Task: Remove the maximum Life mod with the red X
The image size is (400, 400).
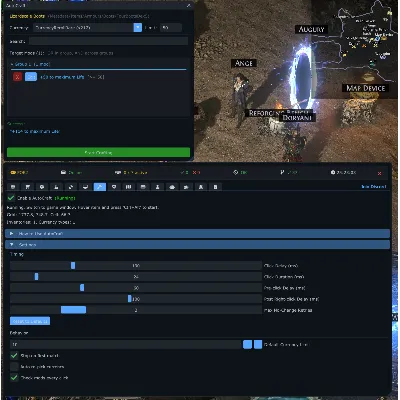Action: (17, 77)
